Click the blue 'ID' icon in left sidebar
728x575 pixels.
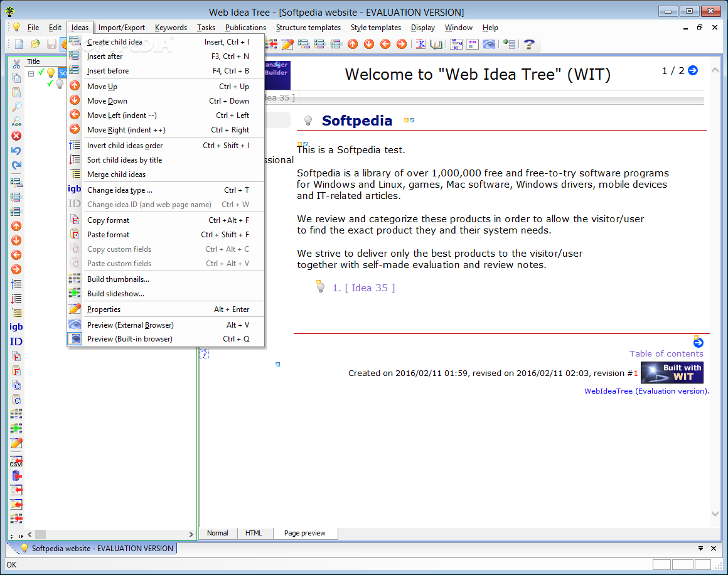[x=16, y=341]
